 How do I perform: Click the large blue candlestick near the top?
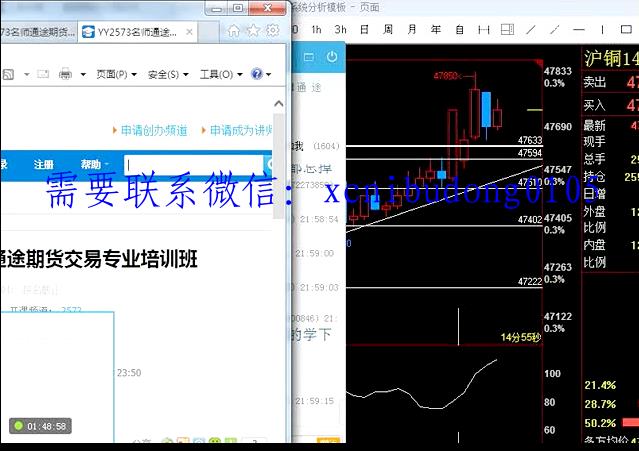tap(486, 110)
